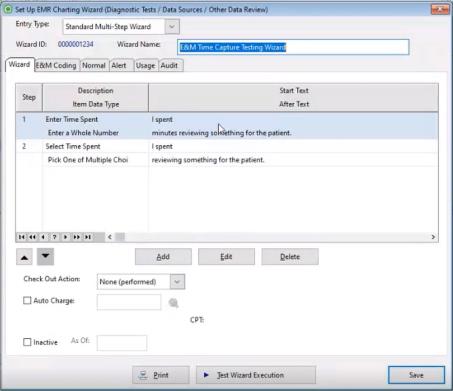Click the Add button
The image size is (453, 391).
click(x=163, y=257)
